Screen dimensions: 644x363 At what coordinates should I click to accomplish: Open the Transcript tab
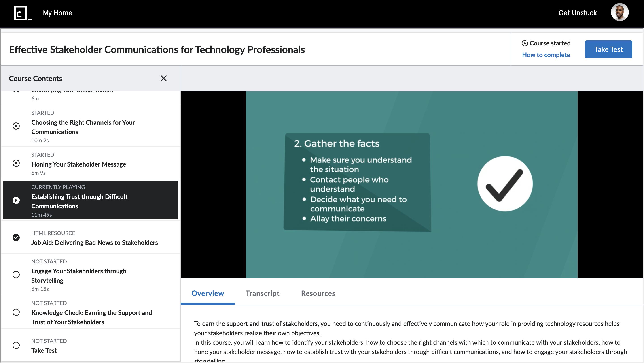coord(262,293)
